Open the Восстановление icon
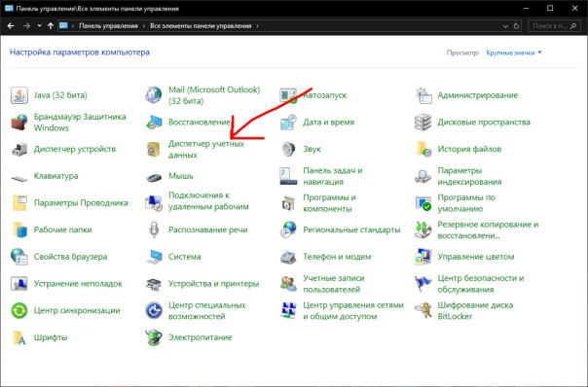 coord(154,123)
